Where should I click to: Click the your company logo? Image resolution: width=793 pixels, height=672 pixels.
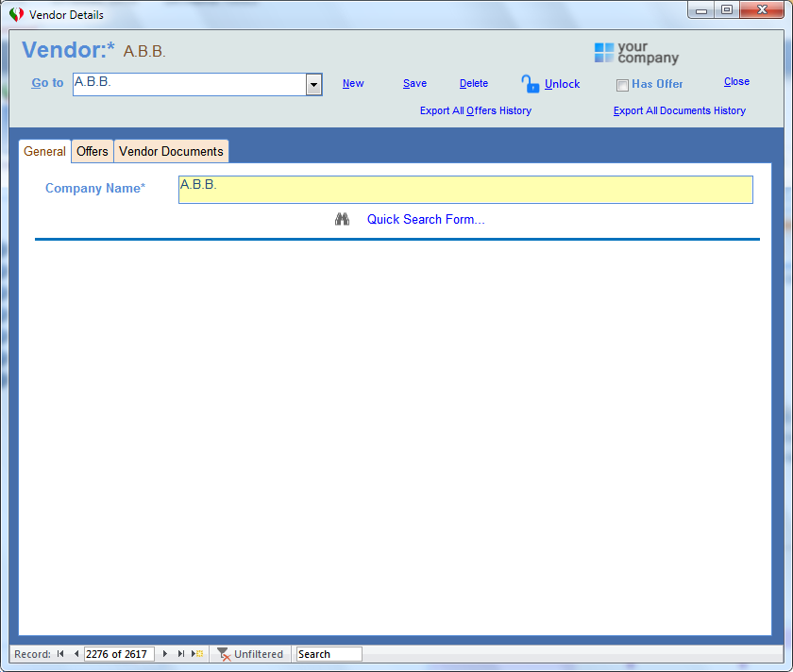636,53
